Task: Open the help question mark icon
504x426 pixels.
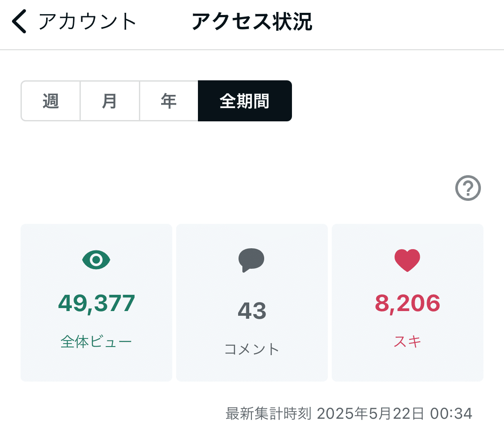Action: (x=469, y=188)
